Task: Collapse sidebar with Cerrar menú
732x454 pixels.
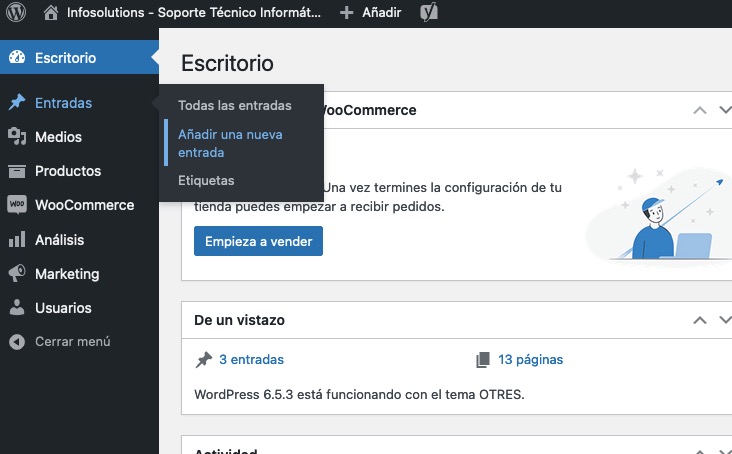Action: click(73, 342)
